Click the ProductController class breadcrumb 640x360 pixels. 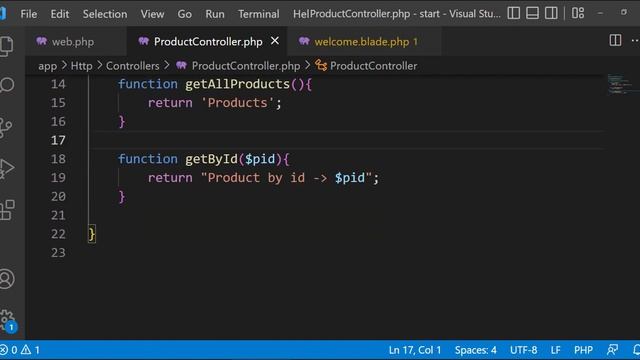373,66
